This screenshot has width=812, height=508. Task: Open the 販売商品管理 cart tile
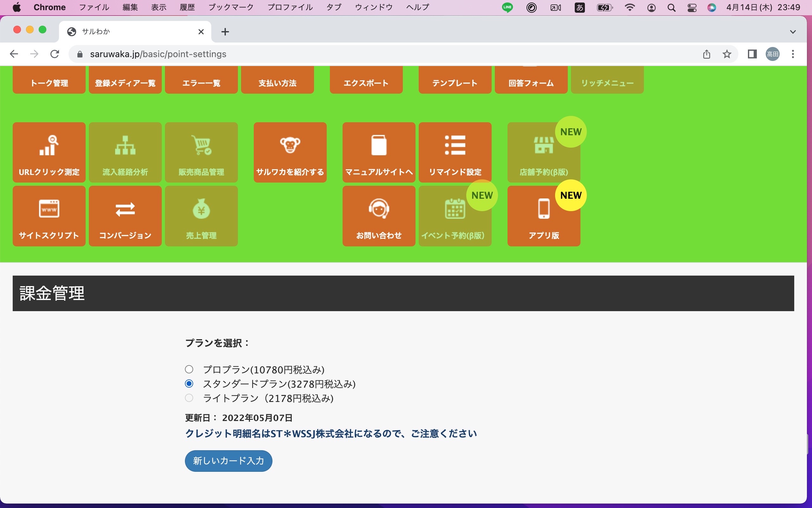pyautogui.click(x=201, y=152)
